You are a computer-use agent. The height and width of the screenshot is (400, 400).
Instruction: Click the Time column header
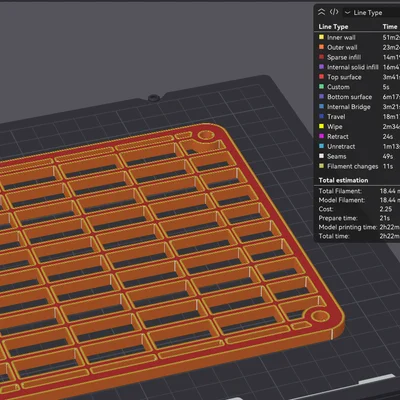click(x=390, y=26)
